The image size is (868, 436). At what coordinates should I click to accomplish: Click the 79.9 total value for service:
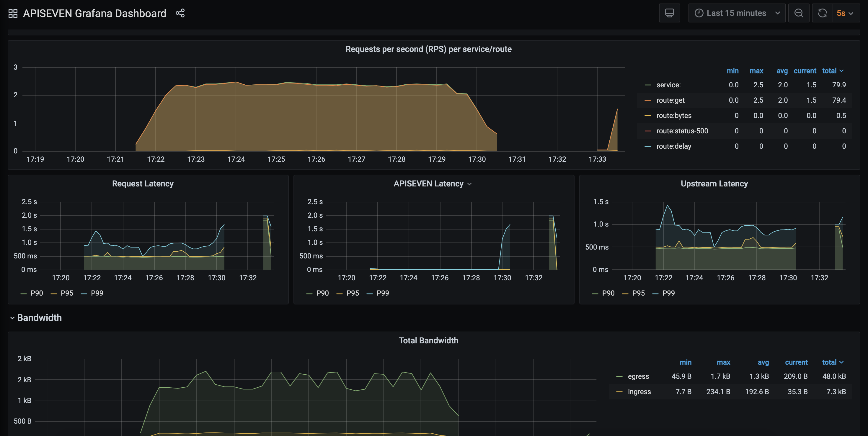(x=839, y=85)
